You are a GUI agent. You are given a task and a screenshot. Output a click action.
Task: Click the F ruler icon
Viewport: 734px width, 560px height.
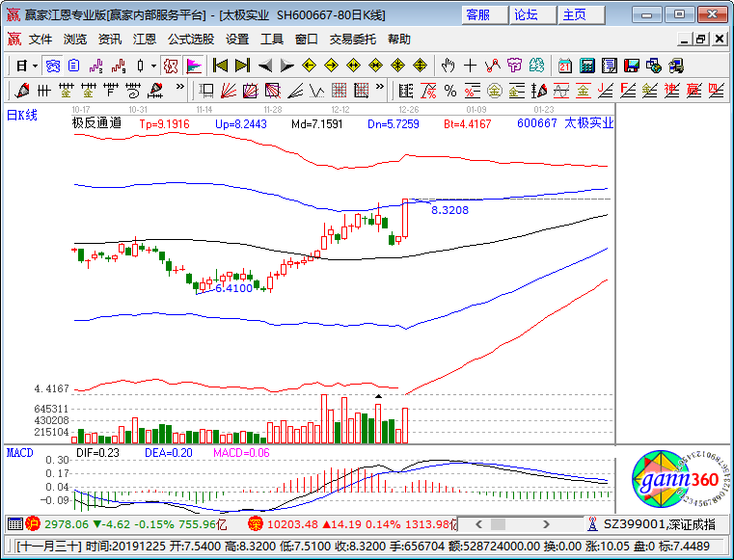(x=110, y=91)
